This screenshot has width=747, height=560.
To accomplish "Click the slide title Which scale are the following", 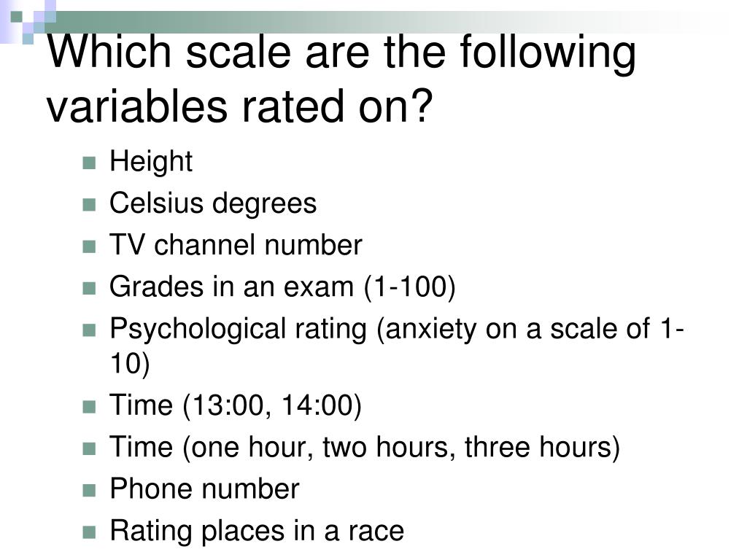I will point(341,79).
